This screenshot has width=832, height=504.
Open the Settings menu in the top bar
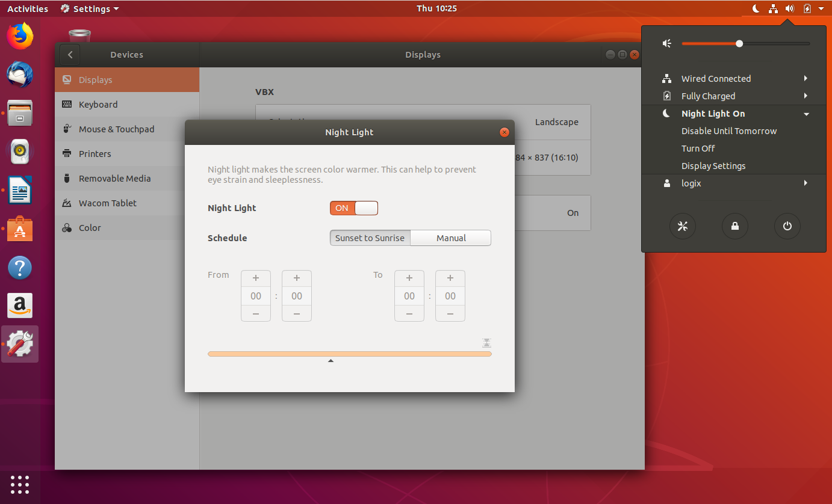89,8
